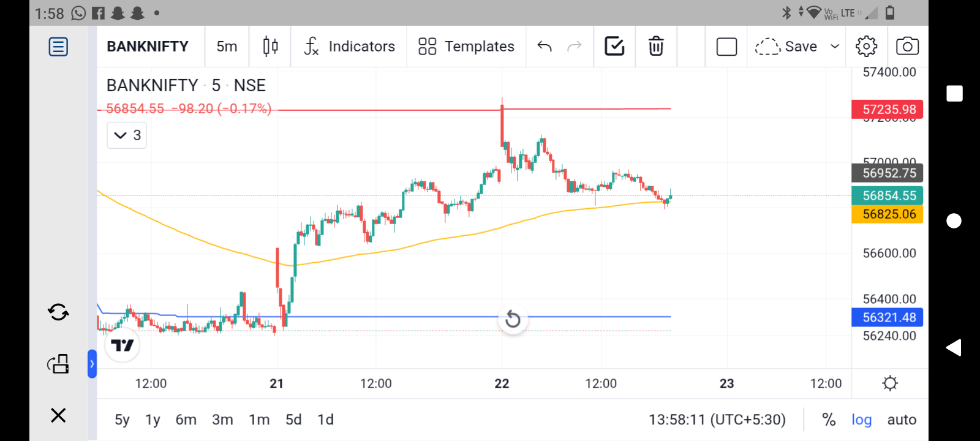
Task: Open the Indicators dialog
Action: pos(349,47)
